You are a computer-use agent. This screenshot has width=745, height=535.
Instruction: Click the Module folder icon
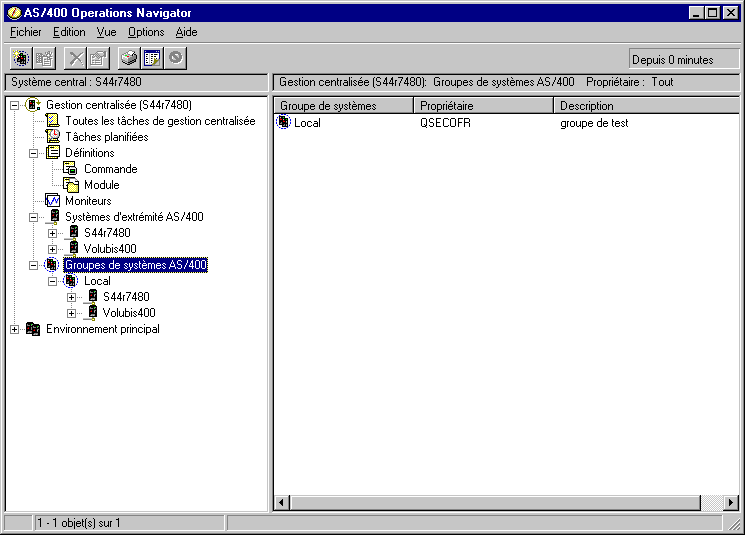(x=71, y=184)
